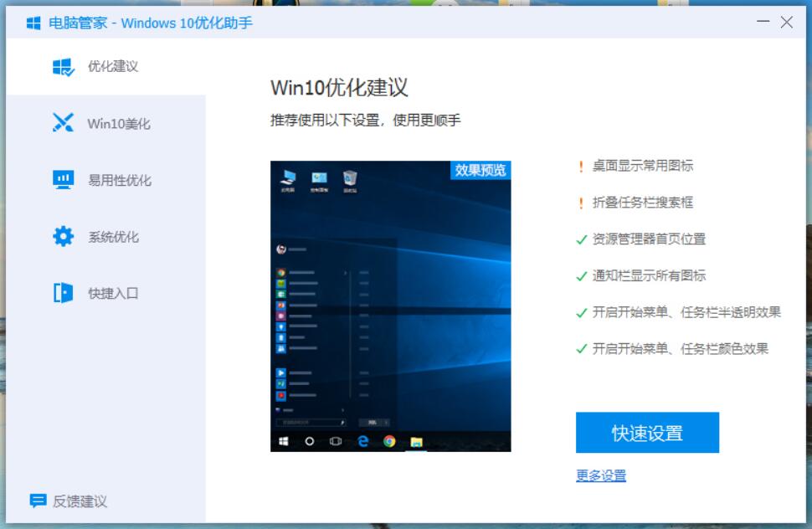Click green checkmark beside 通知栏显示所有图标
Screen dimensions: 812x529
pos(582,276)
